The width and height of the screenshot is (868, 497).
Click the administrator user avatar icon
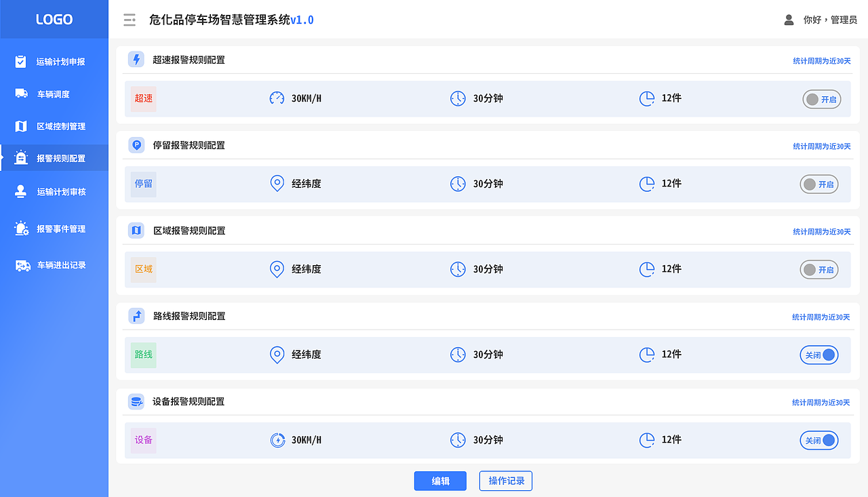point(789,20)
